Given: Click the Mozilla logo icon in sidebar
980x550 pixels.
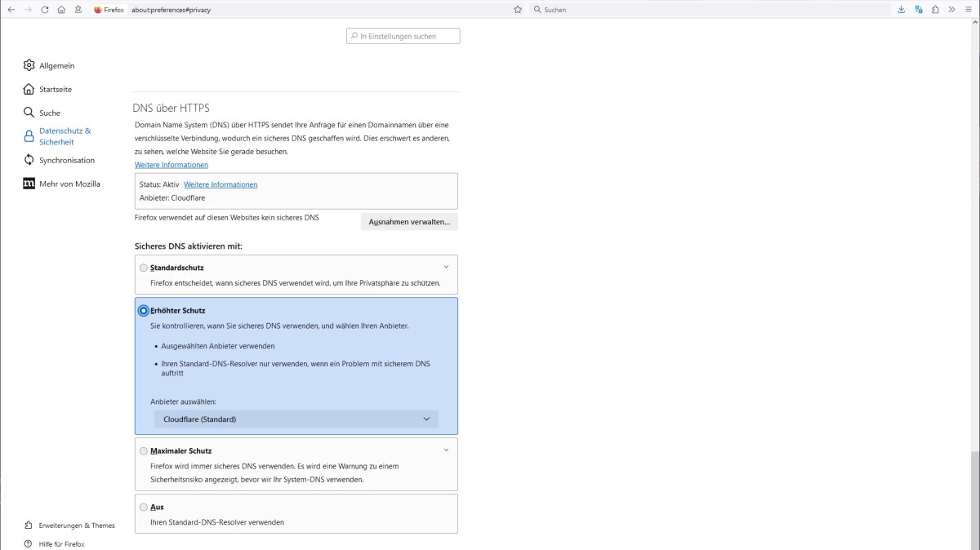Looking at the screenshot, I should coord(29,184).
